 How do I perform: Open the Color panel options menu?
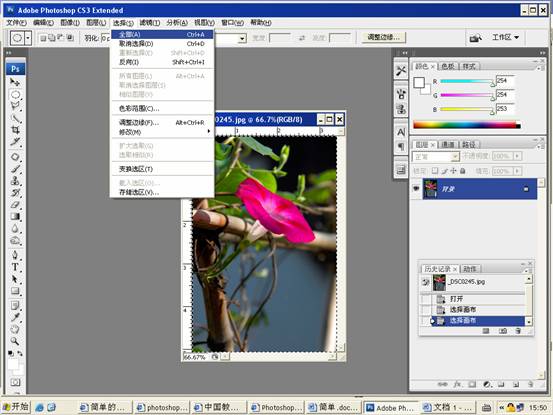tap(539, 67)
